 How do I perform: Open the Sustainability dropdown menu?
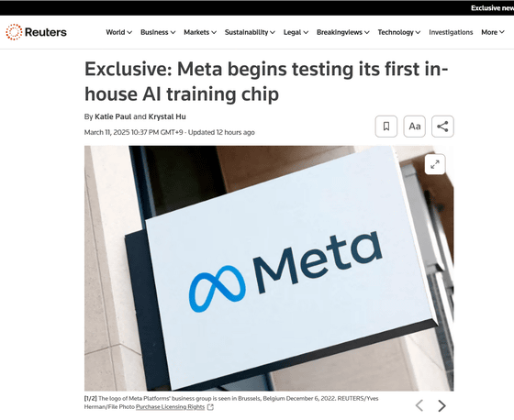[250, 32]
